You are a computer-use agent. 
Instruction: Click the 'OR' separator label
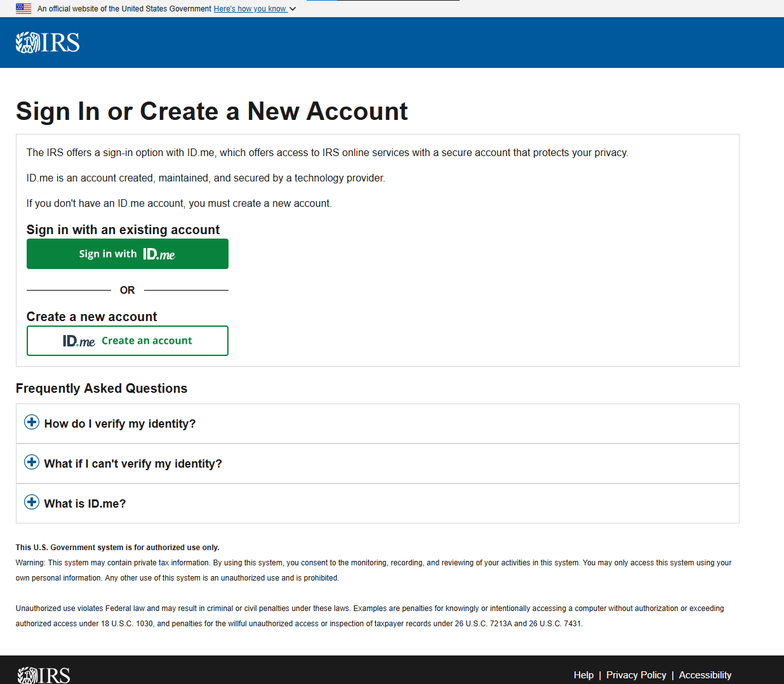coord(127,290)
